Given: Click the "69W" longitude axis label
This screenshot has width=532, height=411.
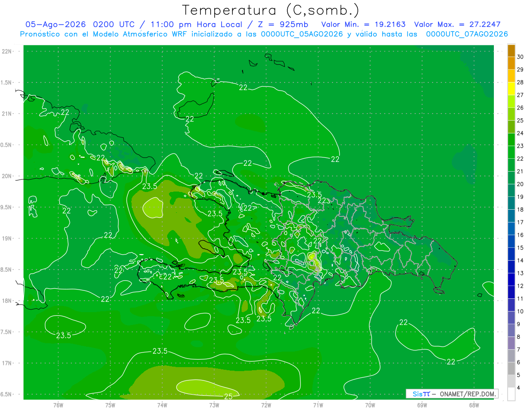Looking at the screenshot, I should (x=422, y=405).
